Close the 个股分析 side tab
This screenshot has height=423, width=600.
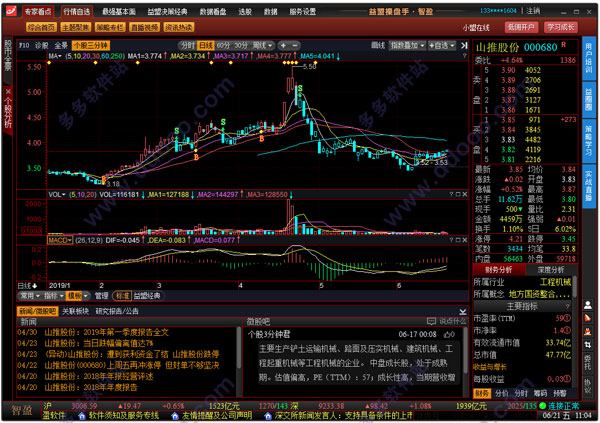click(x=8, y=92)
